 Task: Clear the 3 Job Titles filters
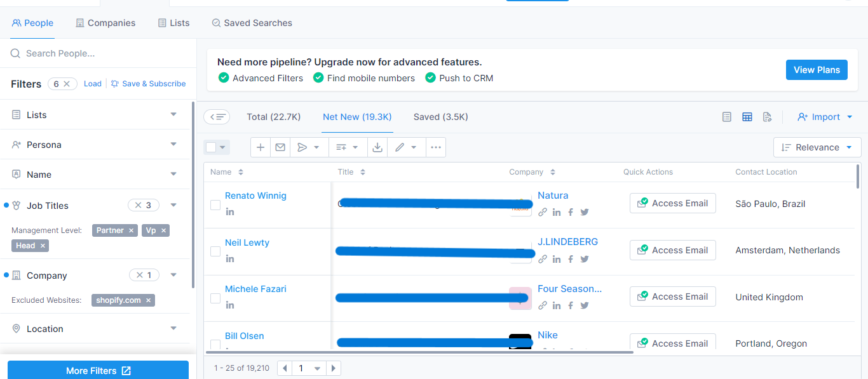point(139,205)
